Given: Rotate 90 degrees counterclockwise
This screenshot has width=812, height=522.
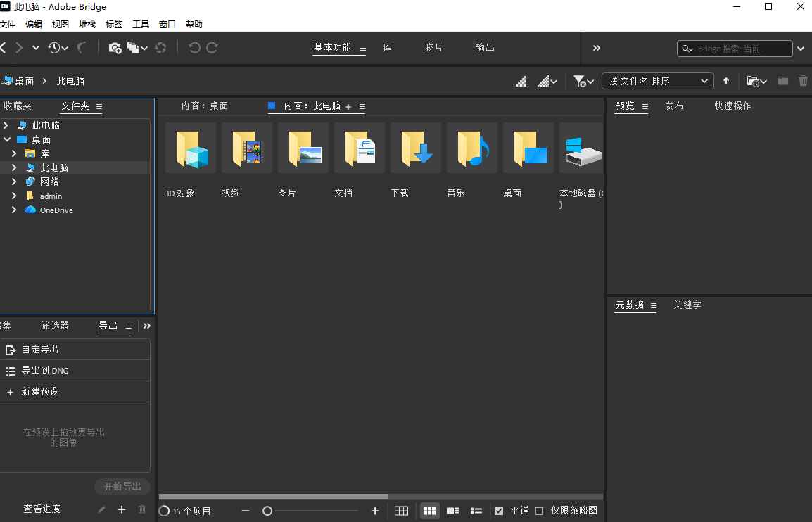Looking at the screenshot, I should tap(194, 48).
